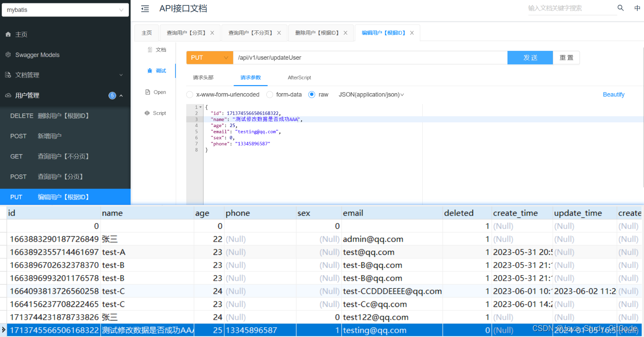Screen dimensions: 644x337
Task: Click the Swagger Models sidebar icon
Action: [x=8, y=55]
